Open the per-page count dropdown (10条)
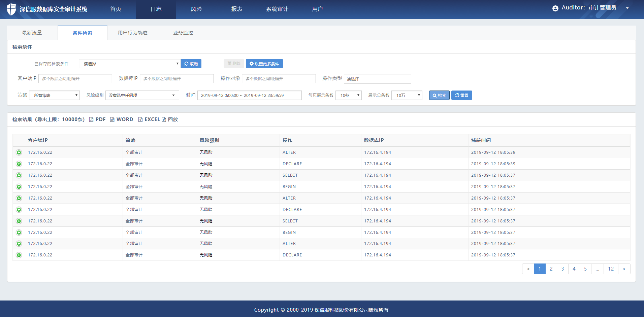This screenshot has width=644, height=318. click(x=348, y=95)
